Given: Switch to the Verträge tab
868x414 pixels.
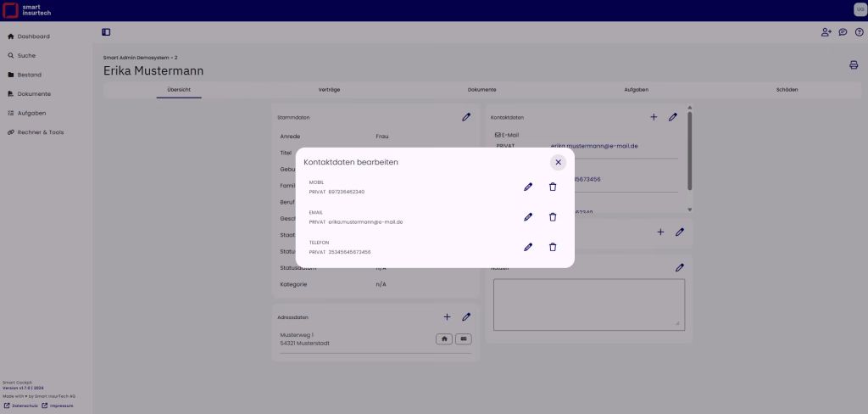Looking at the screenshot, I should [x=330, y=89].
